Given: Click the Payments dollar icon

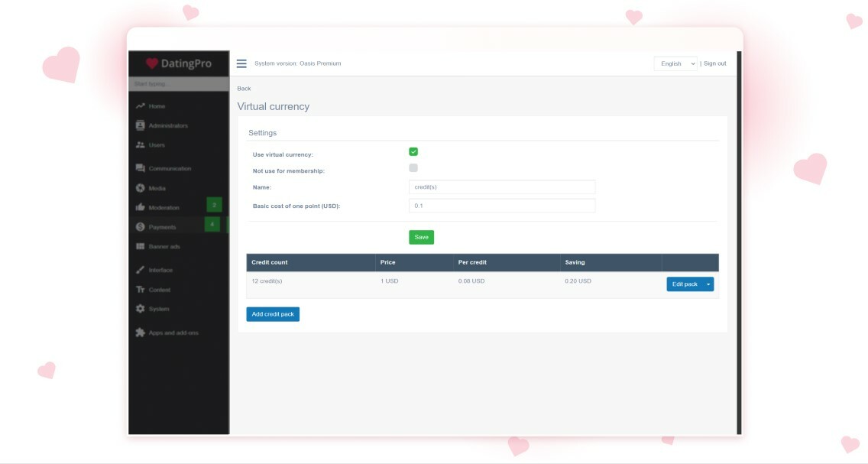Looking at the screenshot, I should (140, 226).
